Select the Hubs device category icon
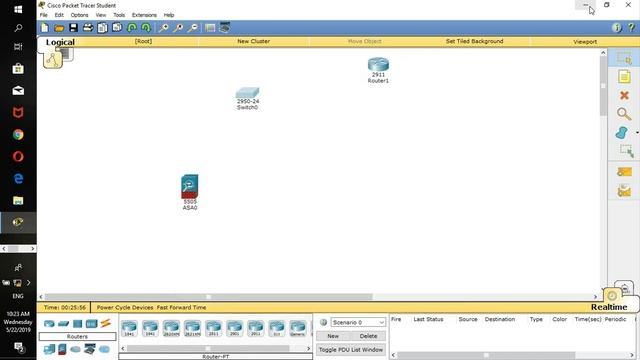The image size is (640, 360). click(x=77, y=324)
